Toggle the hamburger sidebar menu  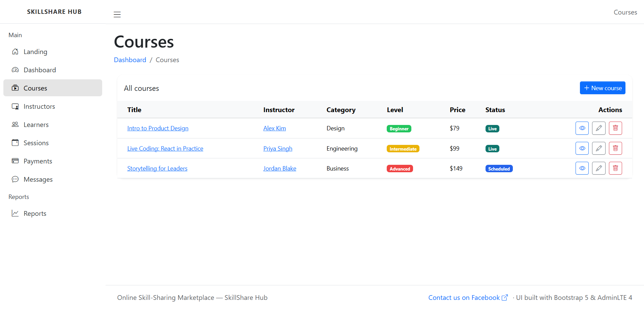click(117, 14)
